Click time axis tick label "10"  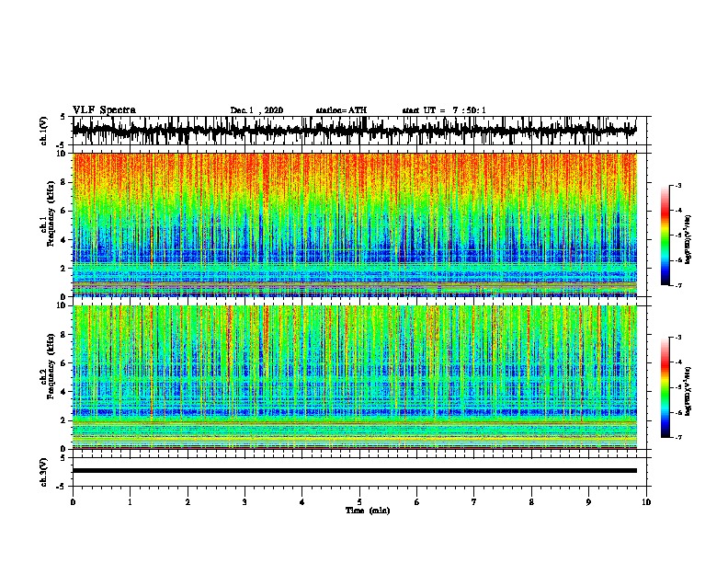pos(646,501)
